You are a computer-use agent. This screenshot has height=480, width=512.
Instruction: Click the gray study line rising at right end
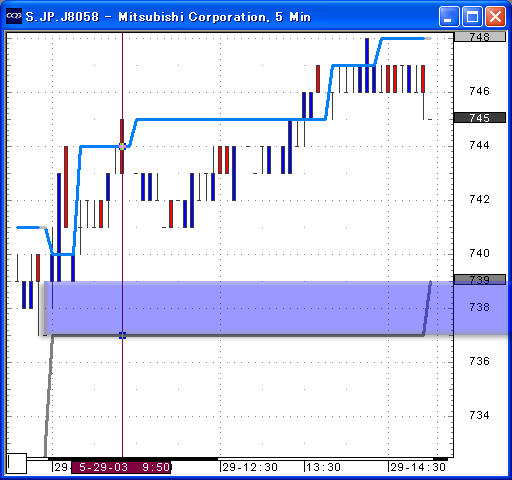(428, 308)
